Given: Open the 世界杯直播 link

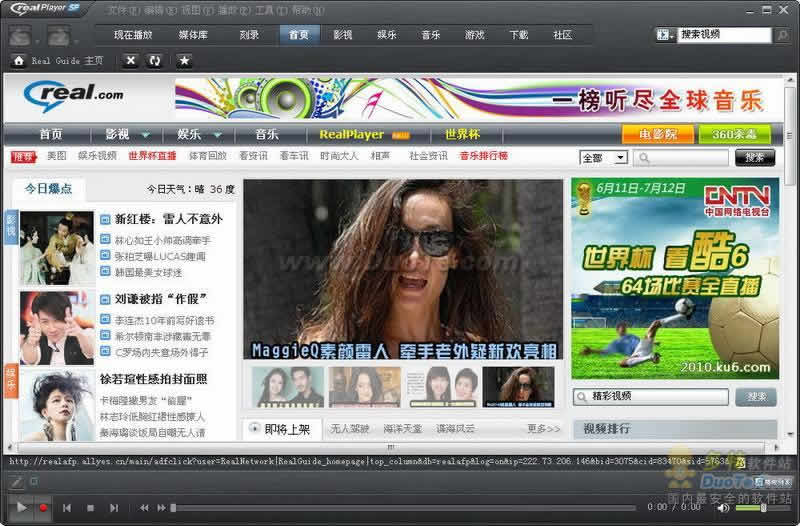Looking at the screenshot, I should pyautogui.click(x=152, y=156).
